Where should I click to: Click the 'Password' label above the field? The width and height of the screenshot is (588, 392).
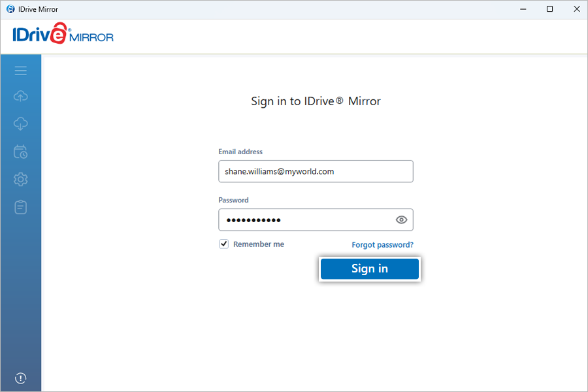tap(233, 200)
